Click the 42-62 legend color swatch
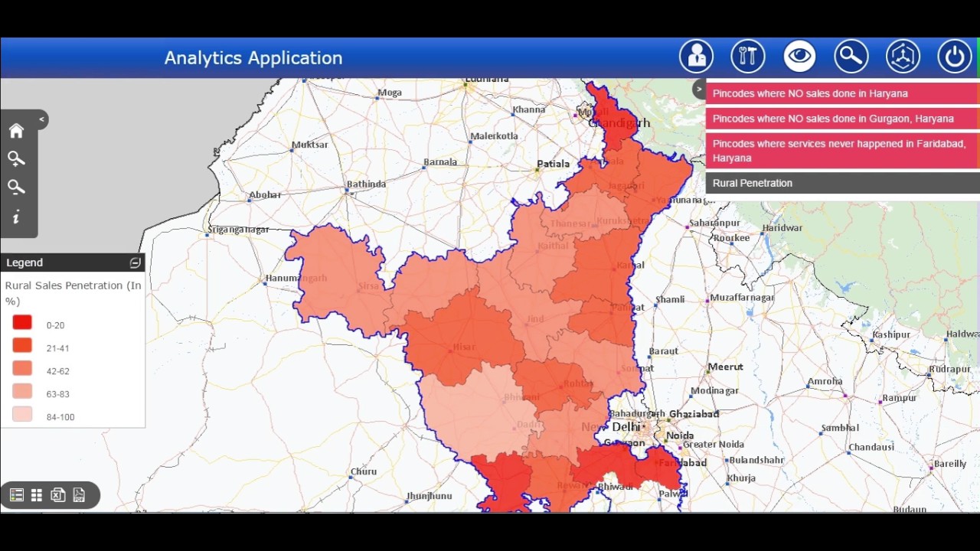This screenshot has width=980, height=551. 22,369
